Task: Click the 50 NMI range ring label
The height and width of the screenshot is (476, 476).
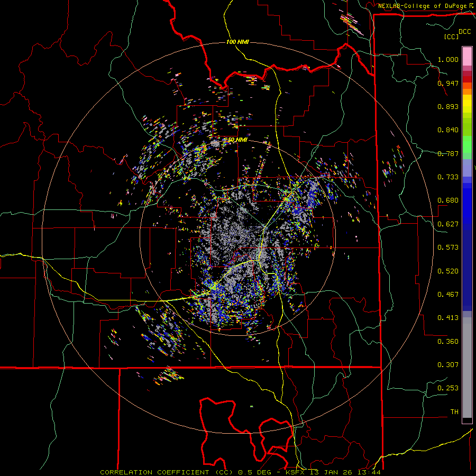Action: tap(237, 140)
